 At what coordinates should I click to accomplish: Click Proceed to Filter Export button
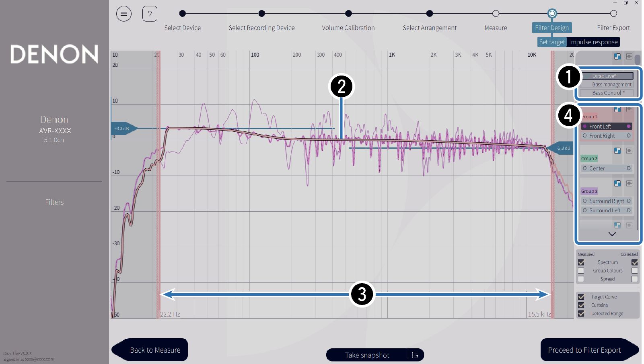click(x=584, y=350)
